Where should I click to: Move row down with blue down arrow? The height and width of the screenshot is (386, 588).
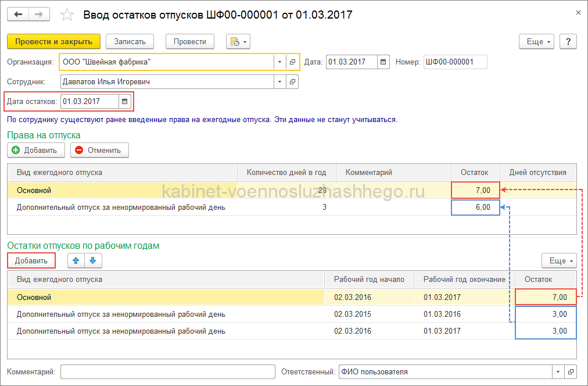tap(93, 261)
